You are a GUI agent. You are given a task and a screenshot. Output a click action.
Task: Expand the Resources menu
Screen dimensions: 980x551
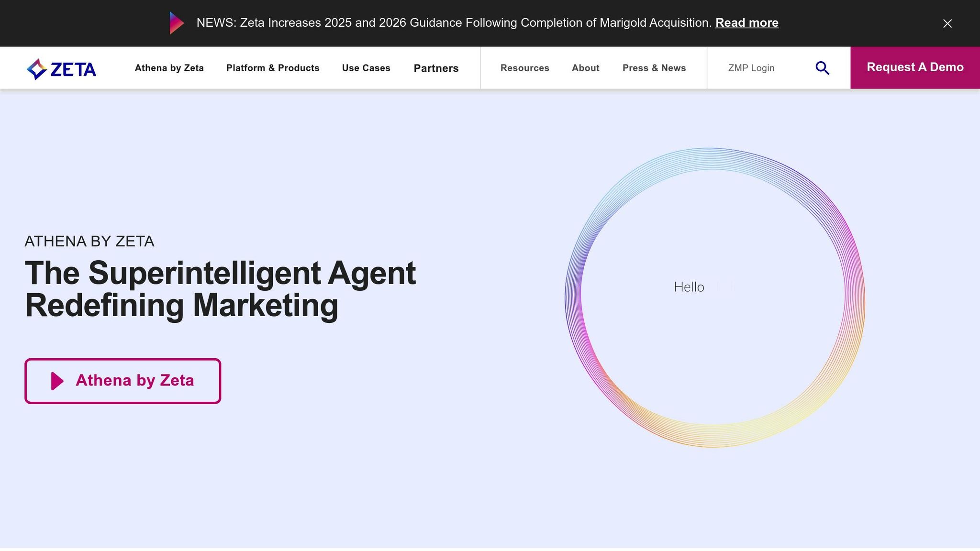point(524,68)
